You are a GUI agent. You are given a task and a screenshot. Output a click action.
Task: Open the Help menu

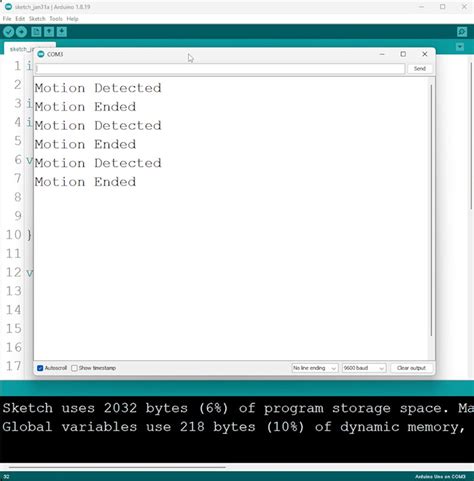[72, 19]
